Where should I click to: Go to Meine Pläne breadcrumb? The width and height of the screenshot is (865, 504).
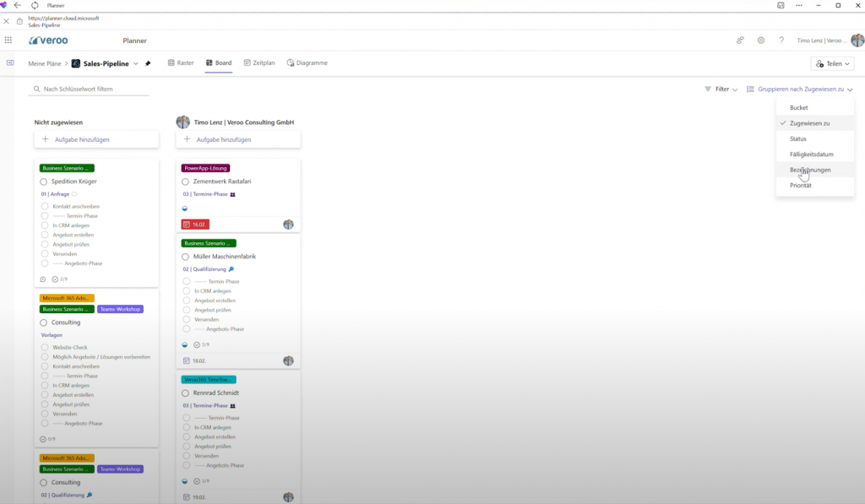tap(45, 63)
